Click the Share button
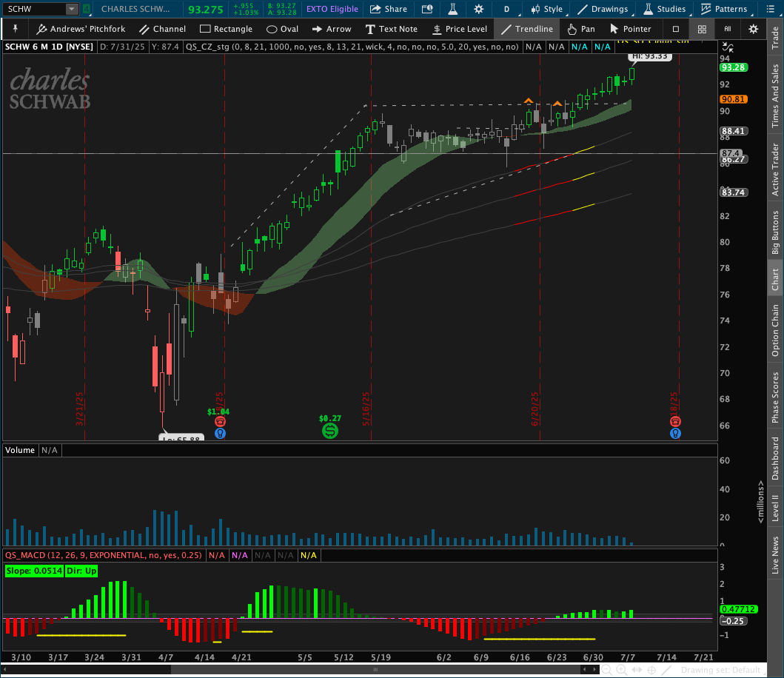Screen dimensions: 784x678 [x=389, y=9]
